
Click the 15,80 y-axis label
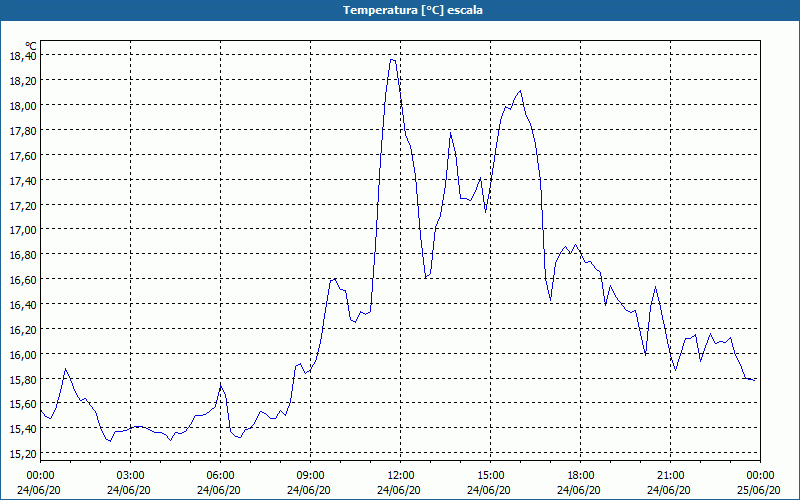click(23, 379)
